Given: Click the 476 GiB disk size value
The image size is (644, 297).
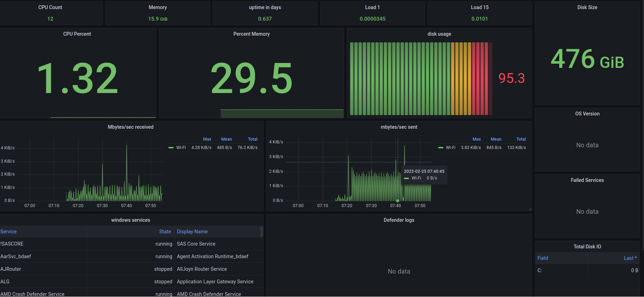Looking at the screenshot, I should click(587, 59).
